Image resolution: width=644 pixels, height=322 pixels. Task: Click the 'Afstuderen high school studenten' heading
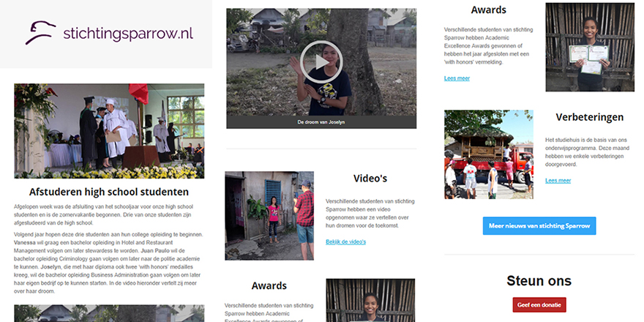109,192
